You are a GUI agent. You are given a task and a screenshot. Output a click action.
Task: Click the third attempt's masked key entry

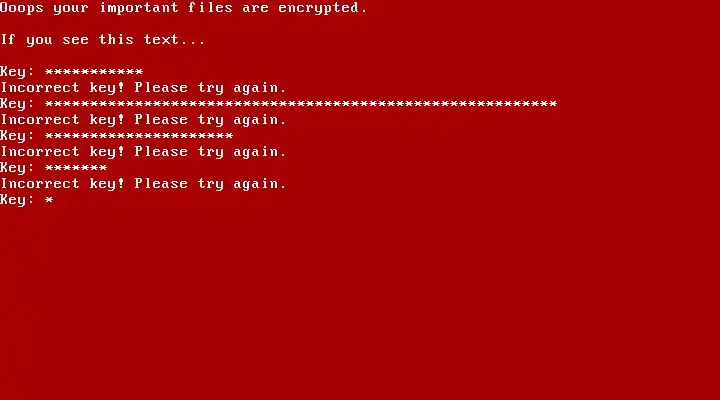coord(139,136)
